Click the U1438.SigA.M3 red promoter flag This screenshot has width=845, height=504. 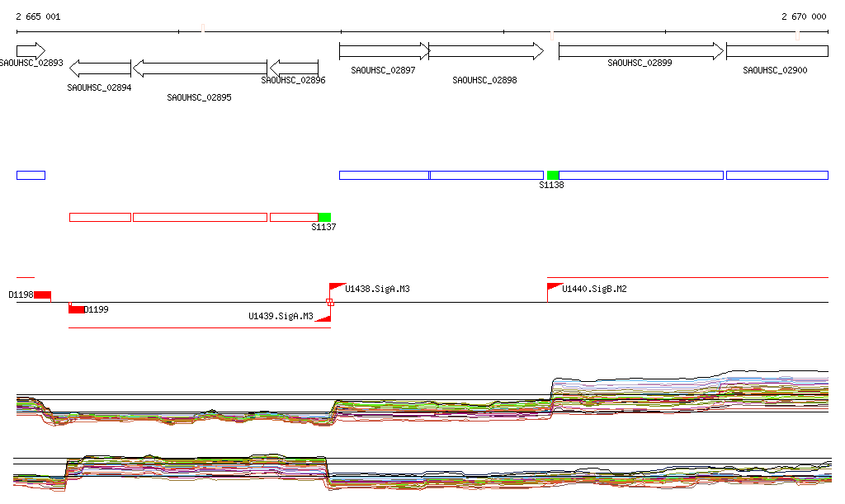pos(337,287)
